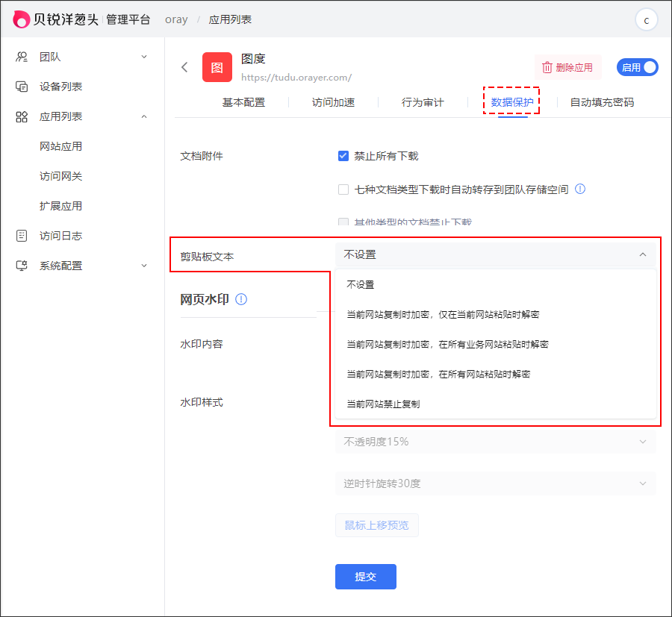The height and width of the screenshot is (617, 672).
Task: Switch to the 行为审计 tab
Action: pyautogui.click(x=423, y=102)
